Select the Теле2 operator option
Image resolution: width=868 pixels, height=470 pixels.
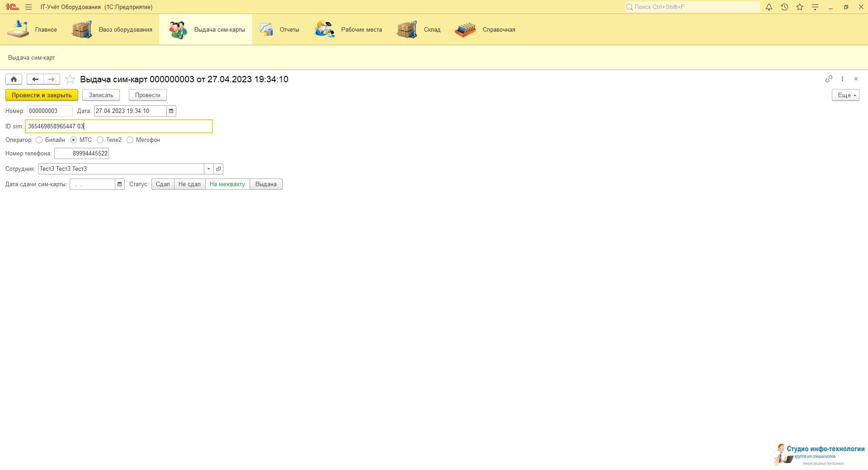coord(100,140)
